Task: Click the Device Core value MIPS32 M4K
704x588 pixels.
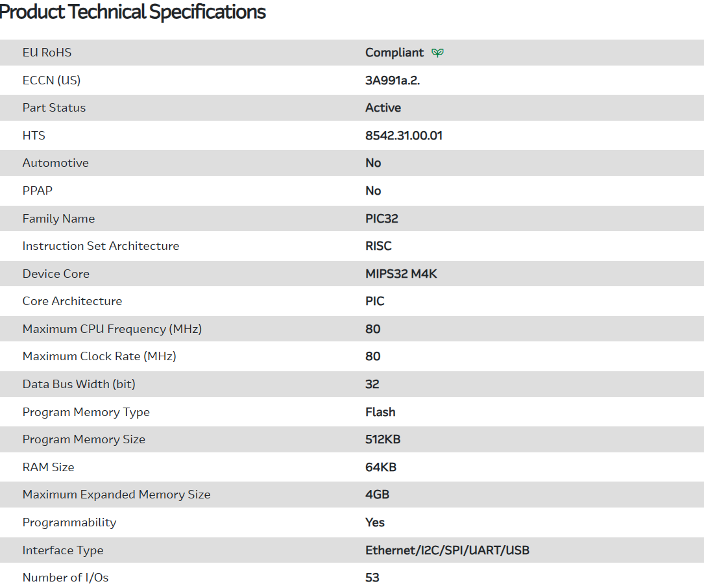Action: coord(401,274)
